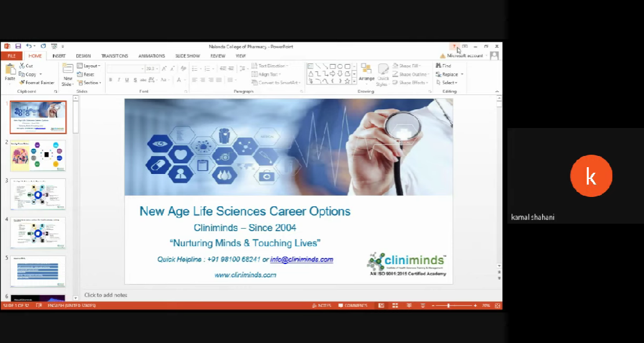Click the zoom slider in status bar
Screen dimensions: 644x343
coord(448,306)
